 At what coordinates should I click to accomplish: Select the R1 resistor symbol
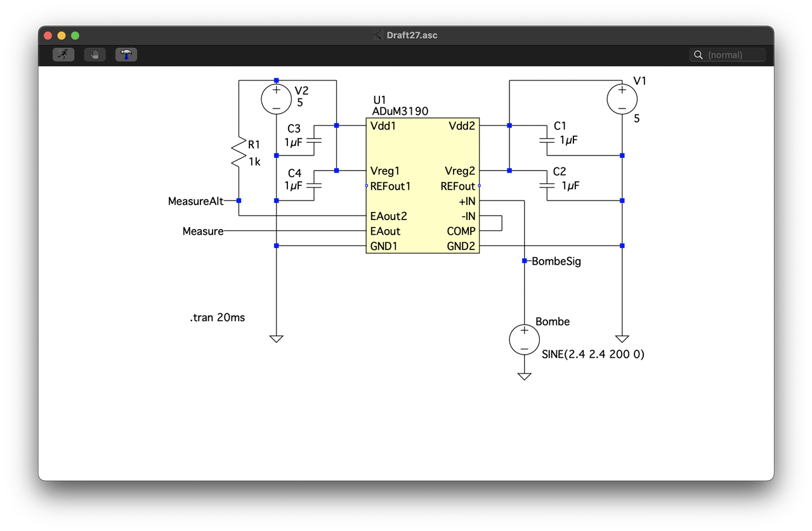pos(239,152)
